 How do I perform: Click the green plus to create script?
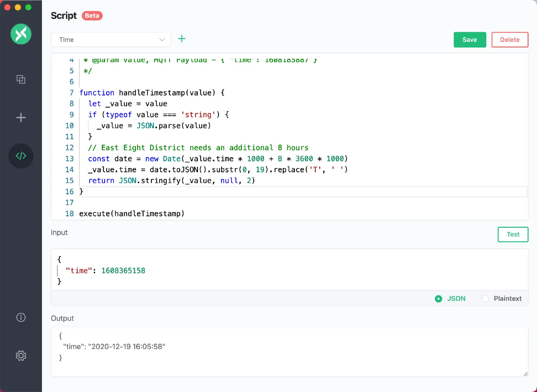pos(182,39)
